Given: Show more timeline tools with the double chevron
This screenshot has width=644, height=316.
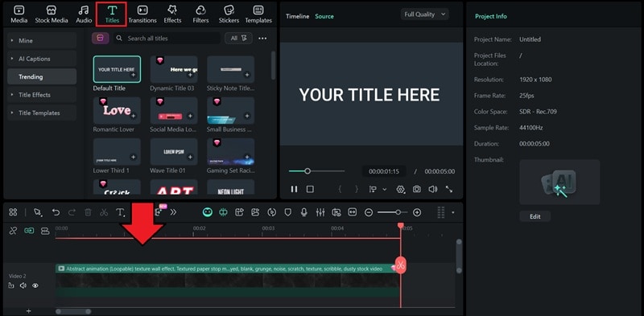Looking at the screenshot, I should 173,212.
